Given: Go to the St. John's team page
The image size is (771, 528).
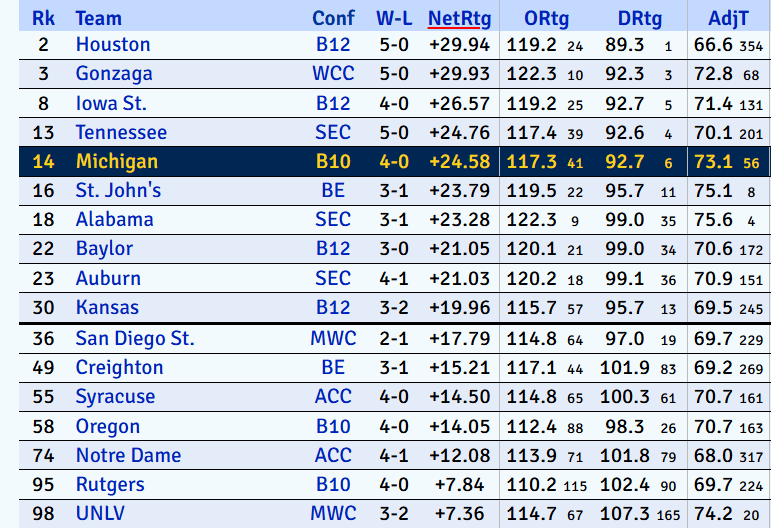Looking at the screenshot, I should pyautogui.click(x=118, y=191).
